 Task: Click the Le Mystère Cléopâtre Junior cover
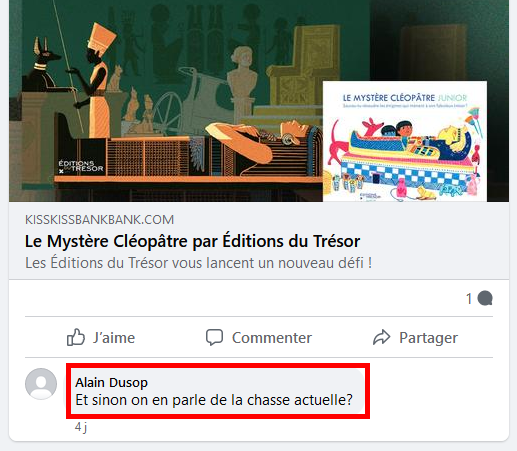[x=405, y=141]
